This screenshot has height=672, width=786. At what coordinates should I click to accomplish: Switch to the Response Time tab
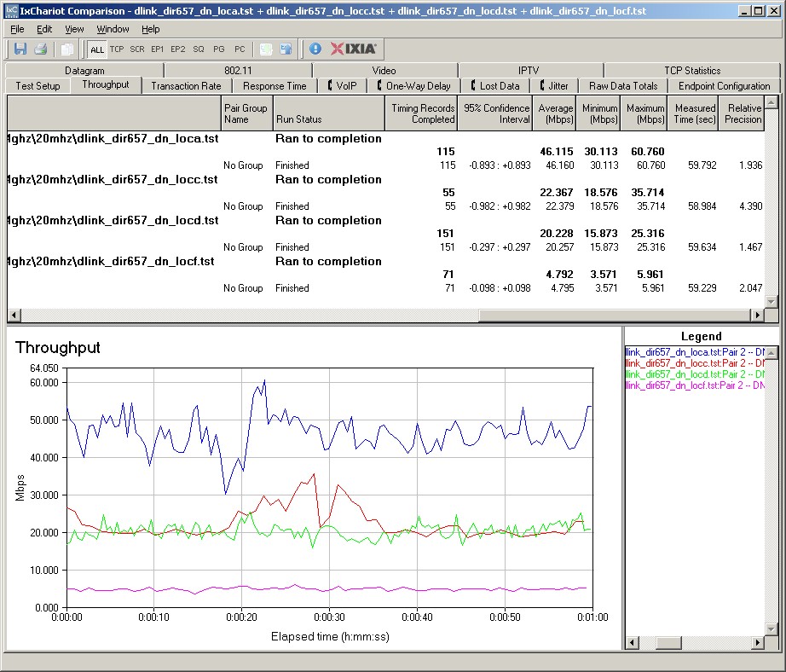point(275,86)
